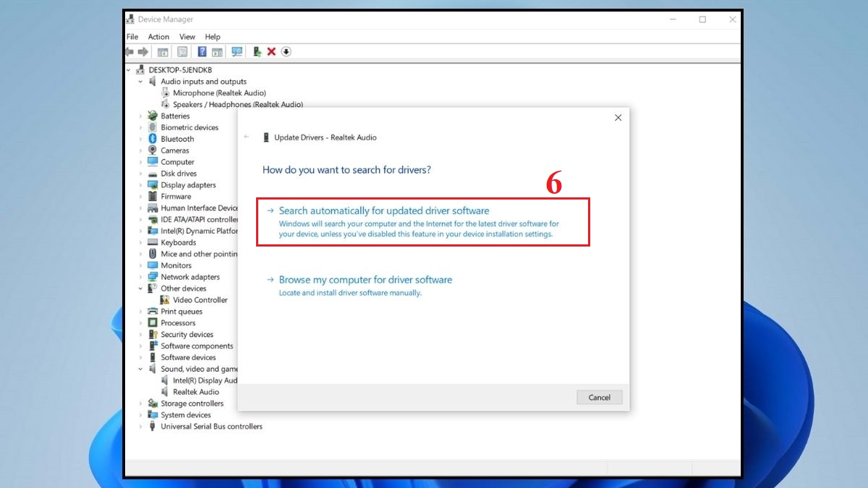Image resolution: width=868 pixels, height=488 pixels.
Task: Open the Help menu
Action: [x=213, y=37]
